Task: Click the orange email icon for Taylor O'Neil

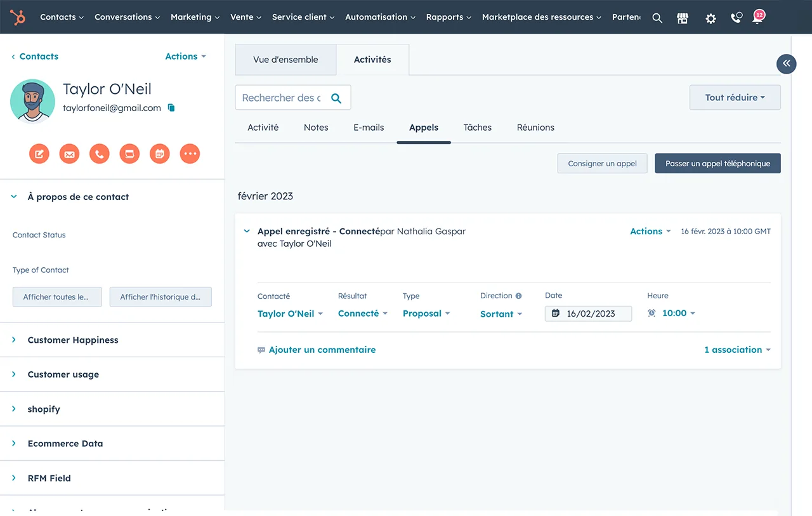Action: click(x=69, y=154)
